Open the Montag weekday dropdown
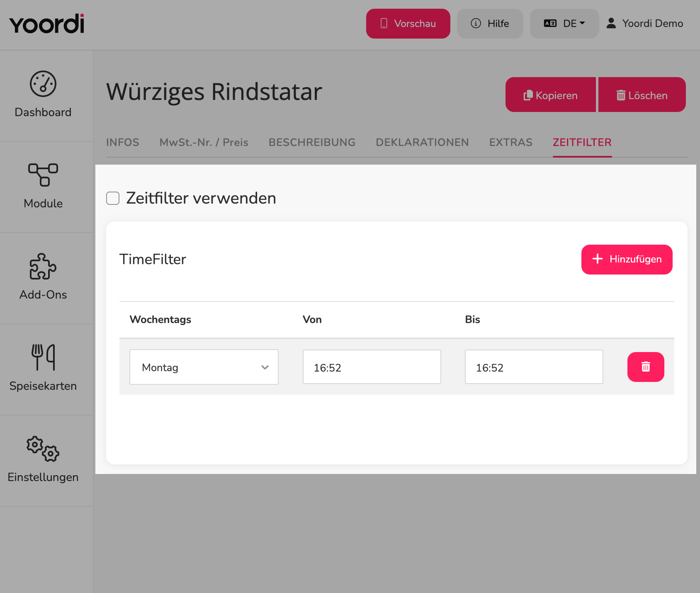Viewport: 700px width, 593px height. (x=204, y=367)
